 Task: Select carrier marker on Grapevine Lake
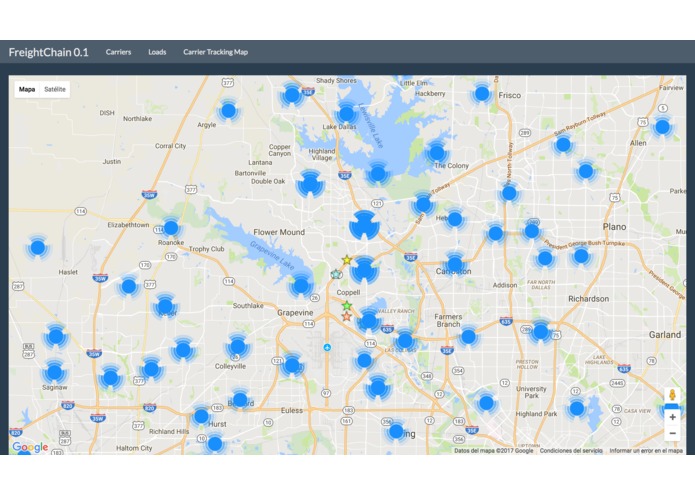pos(301,285)
